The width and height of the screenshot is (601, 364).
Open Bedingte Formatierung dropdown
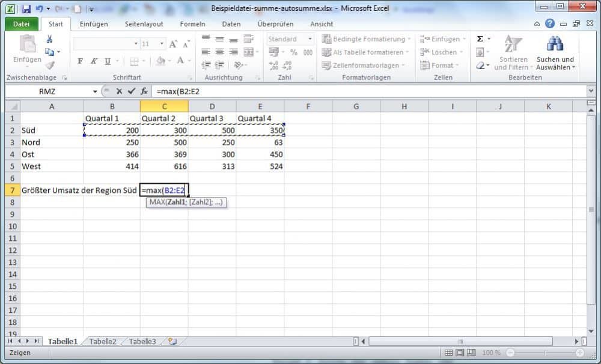(366, 38)
